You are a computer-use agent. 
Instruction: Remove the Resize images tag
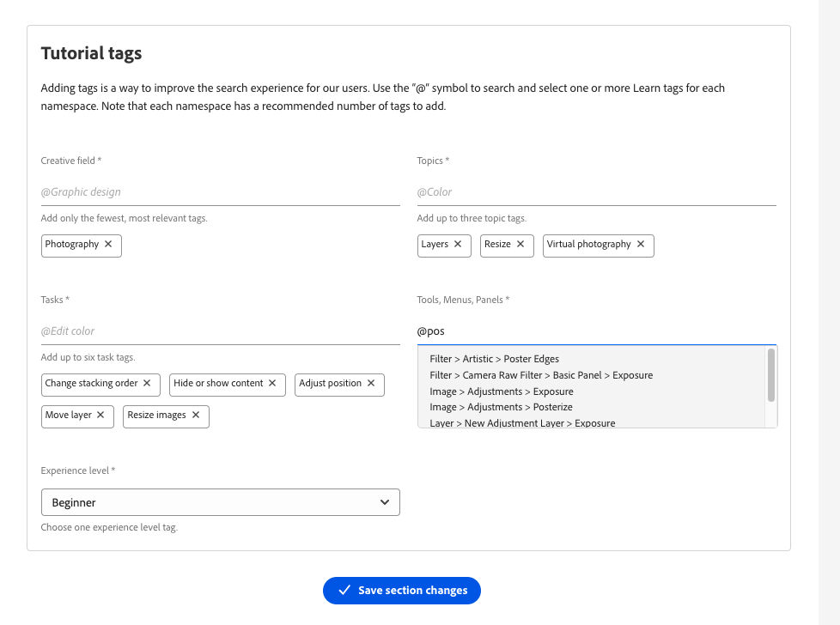coord(196,416)
